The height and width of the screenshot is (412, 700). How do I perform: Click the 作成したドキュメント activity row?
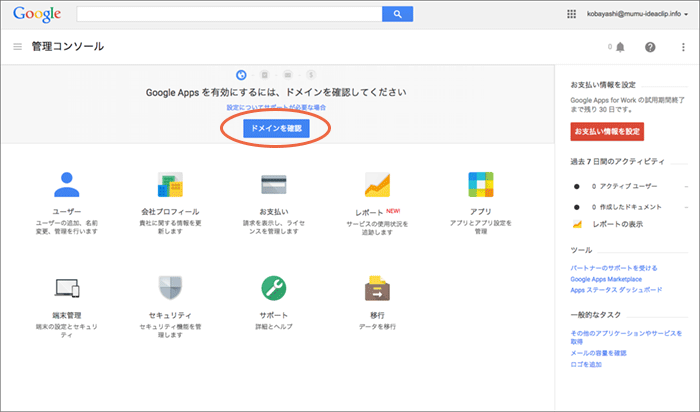(x=629, y=207)
